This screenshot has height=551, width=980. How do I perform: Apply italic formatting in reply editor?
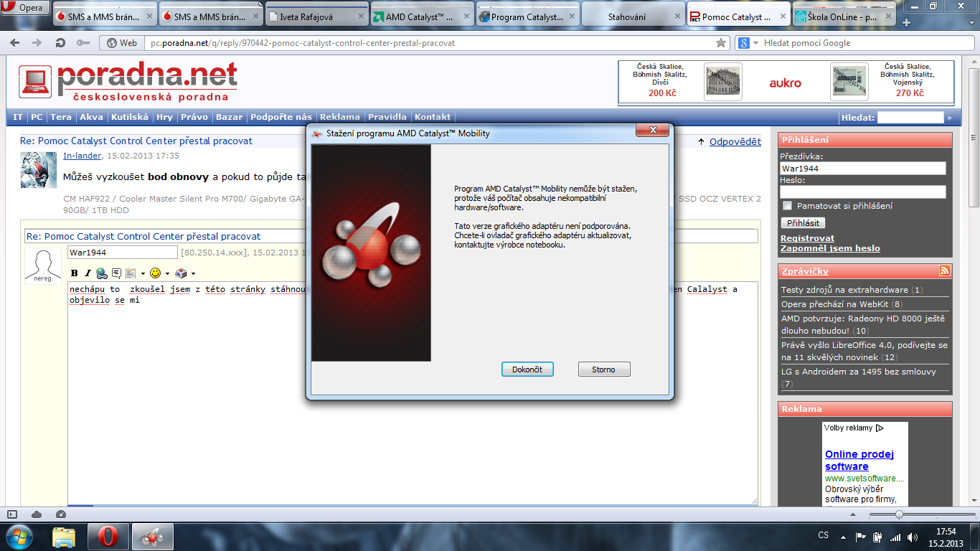[88, 273]
